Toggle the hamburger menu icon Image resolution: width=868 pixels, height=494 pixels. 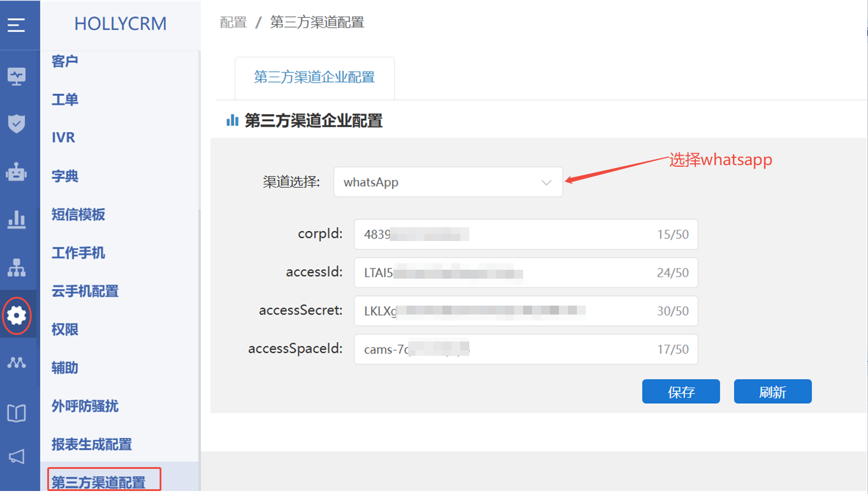[x=16, y=25]
